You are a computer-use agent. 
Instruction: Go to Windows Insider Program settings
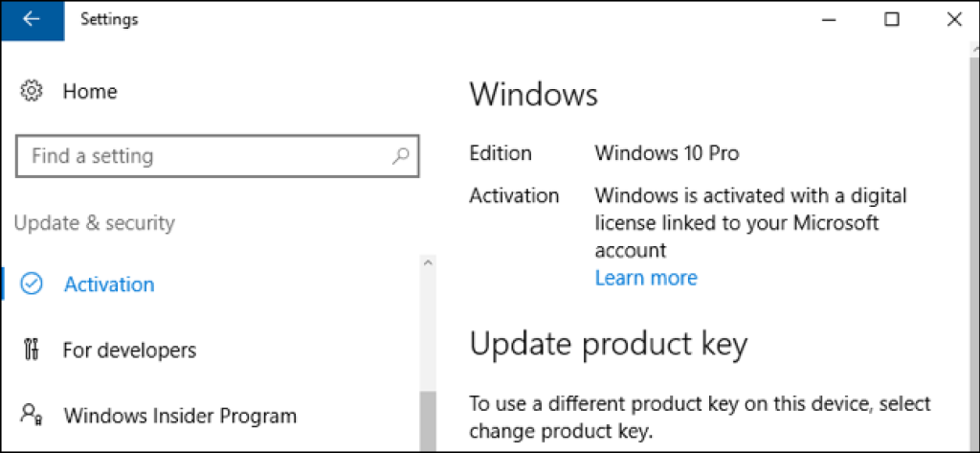point(180,415)
